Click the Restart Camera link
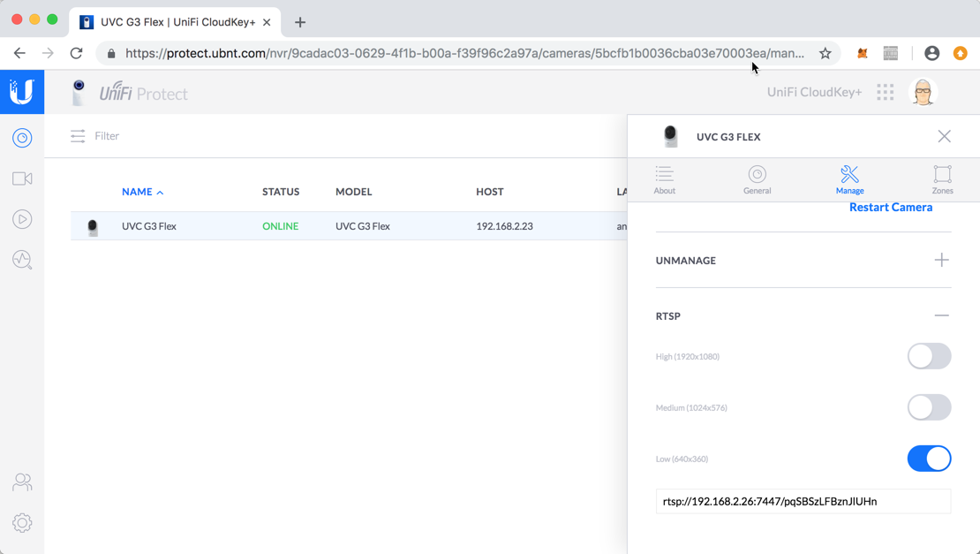 click(x=890, y=208)
